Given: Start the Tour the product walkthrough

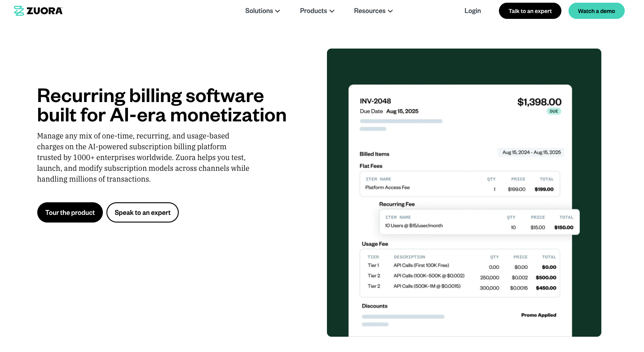Looking at the screenshot, I should tap(70, 212).
